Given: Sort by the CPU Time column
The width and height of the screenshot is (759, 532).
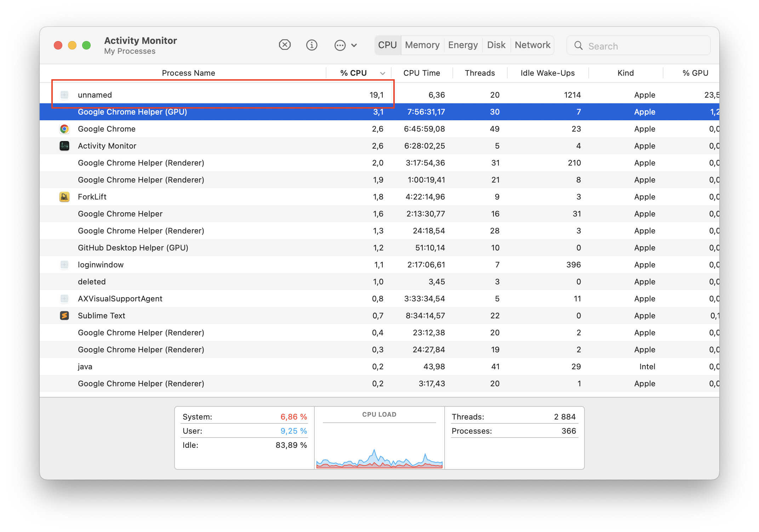Looking at the screenshot, I should click(x=422, y=73).
